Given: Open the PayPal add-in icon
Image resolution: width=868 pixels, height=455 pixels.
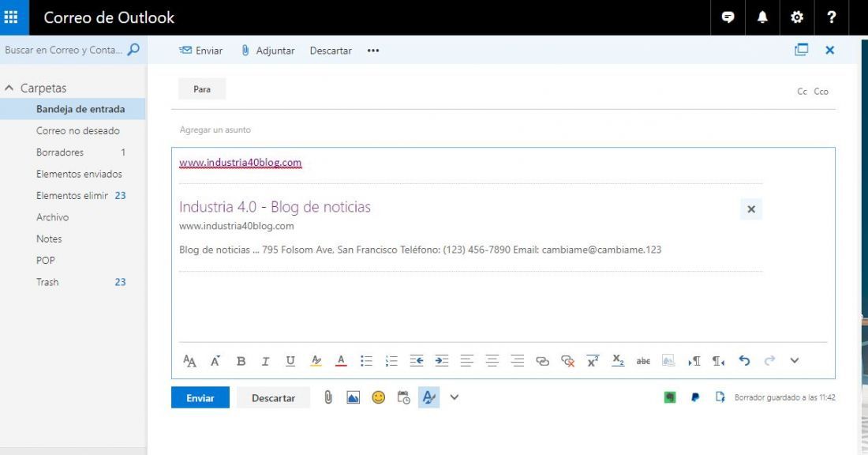Looking at the screenshot, I should (694, 397).
